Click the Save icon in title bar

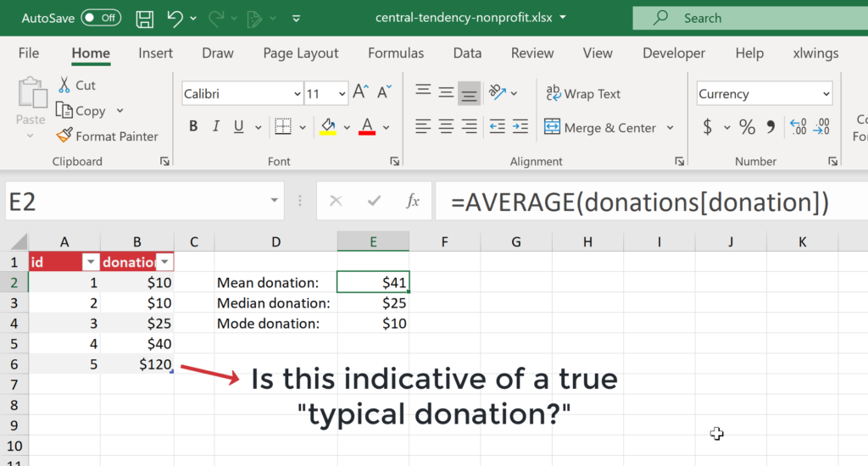click(145, 18)
